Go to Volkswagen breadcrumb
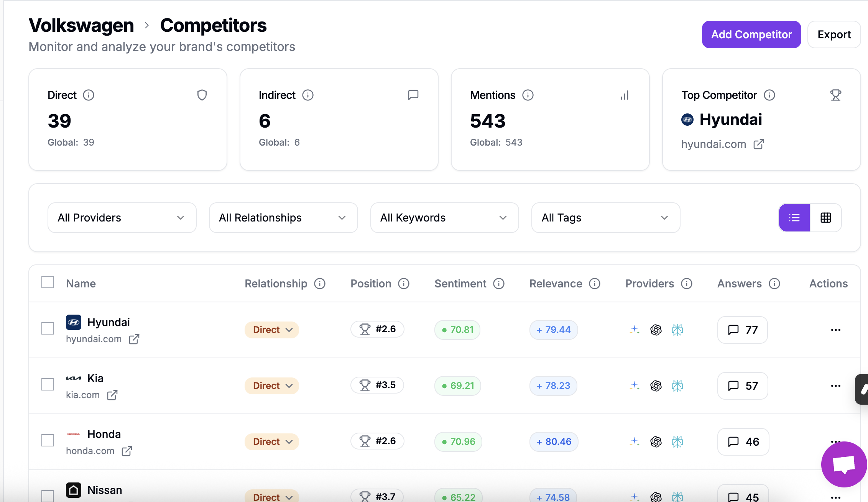 point(81,25)
